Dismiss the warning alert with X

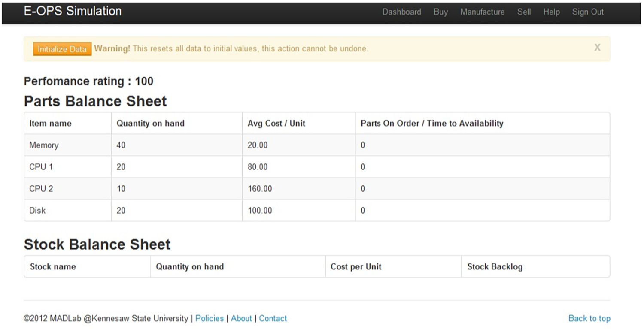tap(597, 48)
